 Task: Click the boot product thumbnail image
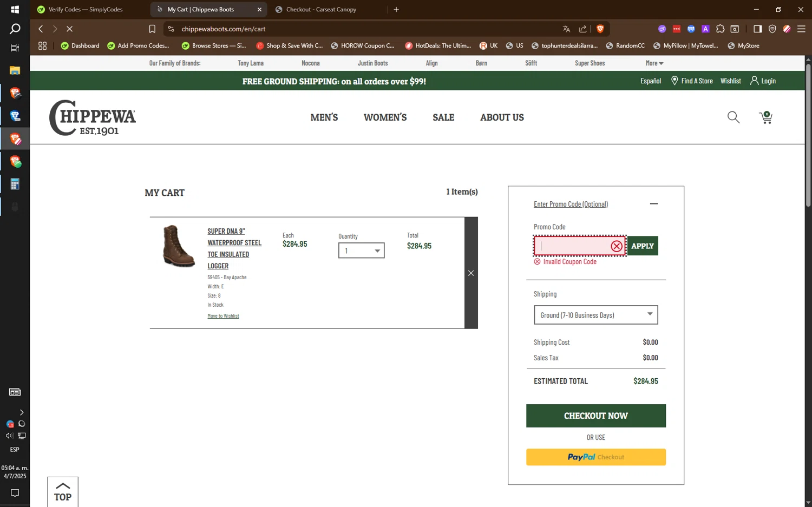tap(179, 246)
